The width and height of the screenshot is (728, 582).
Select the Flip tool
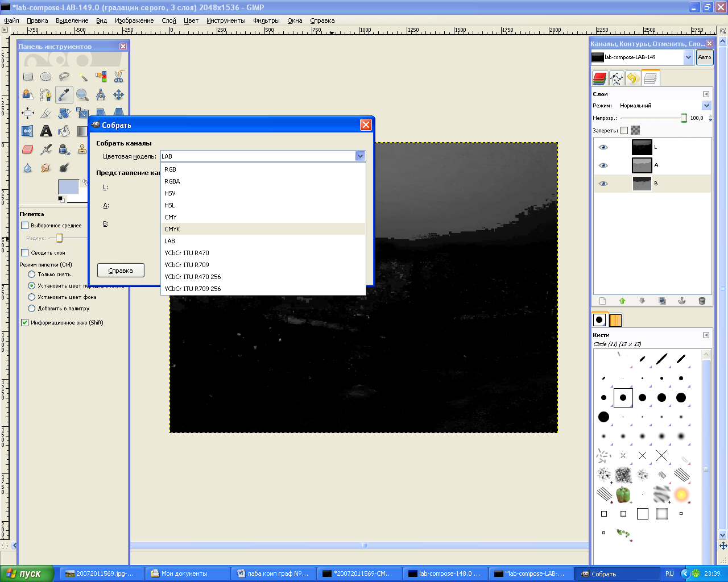28,131
